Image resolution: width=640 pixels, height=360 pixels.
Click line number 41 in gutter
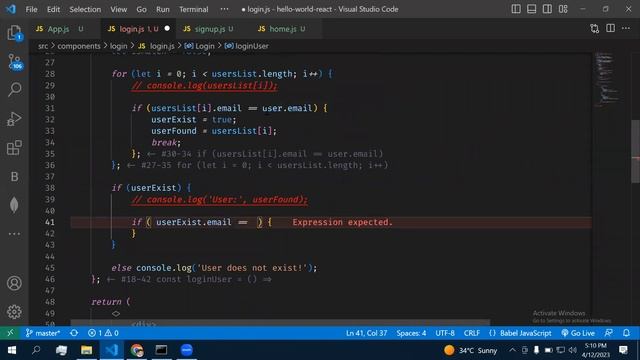(x=49, y=222)
